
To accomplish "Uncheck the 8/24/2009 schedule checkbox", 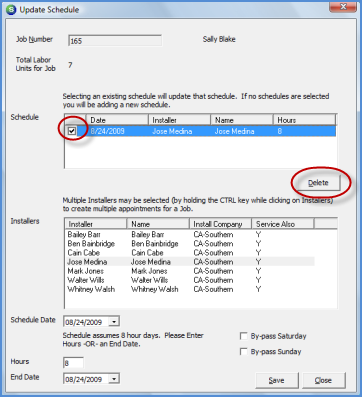I will [72, 131].
